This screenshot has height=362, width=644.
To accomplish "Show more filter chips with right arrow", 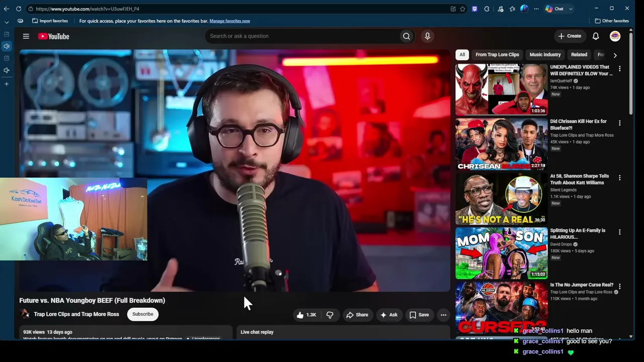I will tap(615, 55).
